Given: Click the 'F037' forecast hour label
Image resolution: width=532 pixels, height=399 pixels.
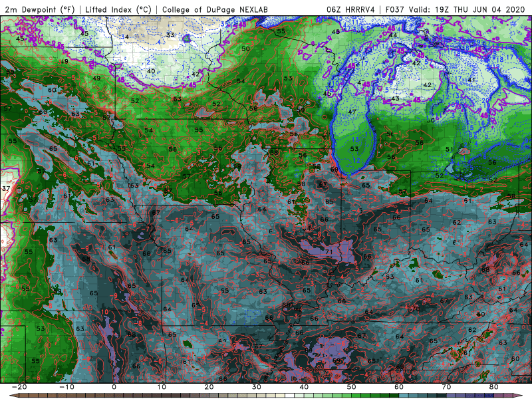Looking at the screenshot, I should pyautogui.click(x=396, y=9).
